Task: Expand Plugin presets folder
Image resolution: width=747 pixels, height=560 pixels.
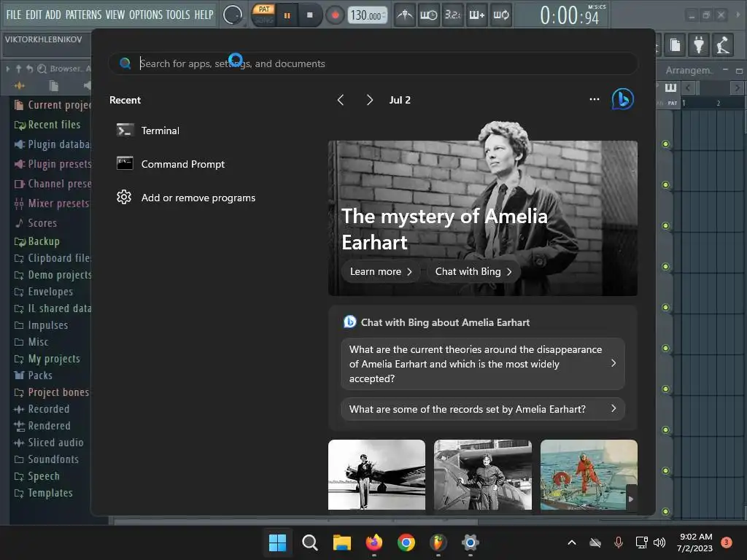Action: [x=52, y=164]
